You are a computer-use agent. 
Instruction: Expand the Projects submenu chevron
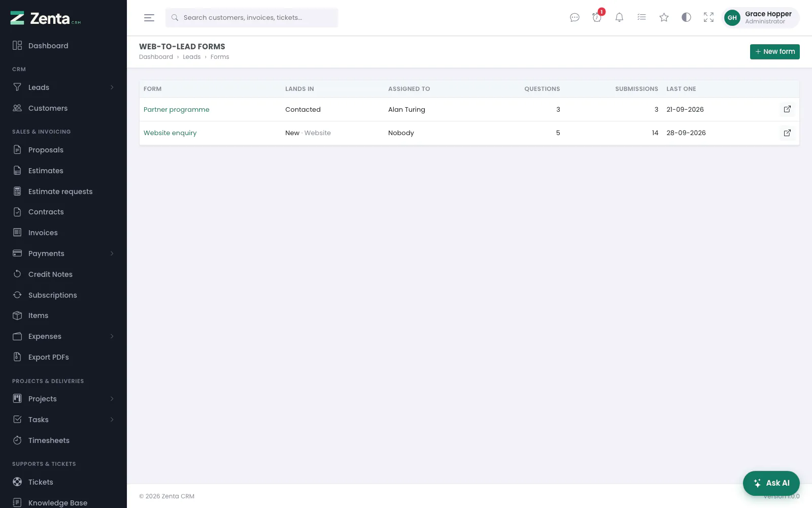[x=112, y=399]
